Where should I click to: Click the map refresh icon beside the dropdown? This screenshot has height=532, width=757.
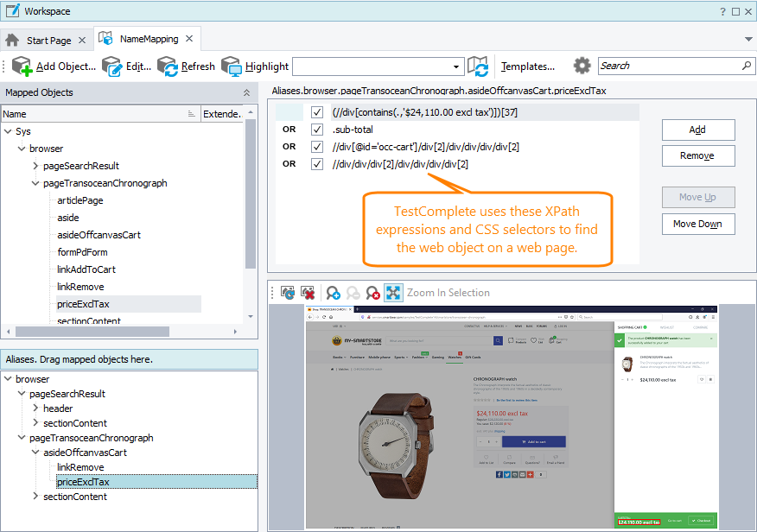coord(478,66)
